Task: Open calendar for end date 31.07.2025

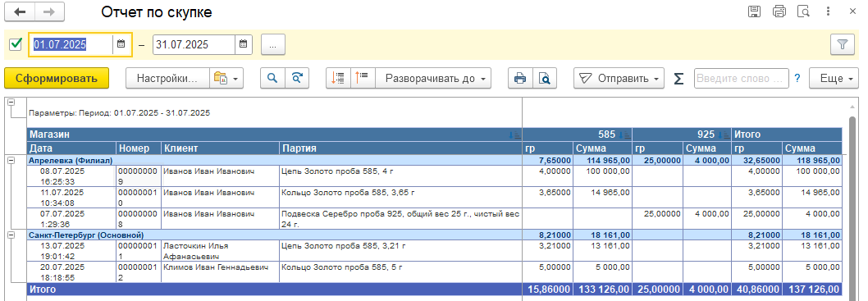Action: (243, 44)
